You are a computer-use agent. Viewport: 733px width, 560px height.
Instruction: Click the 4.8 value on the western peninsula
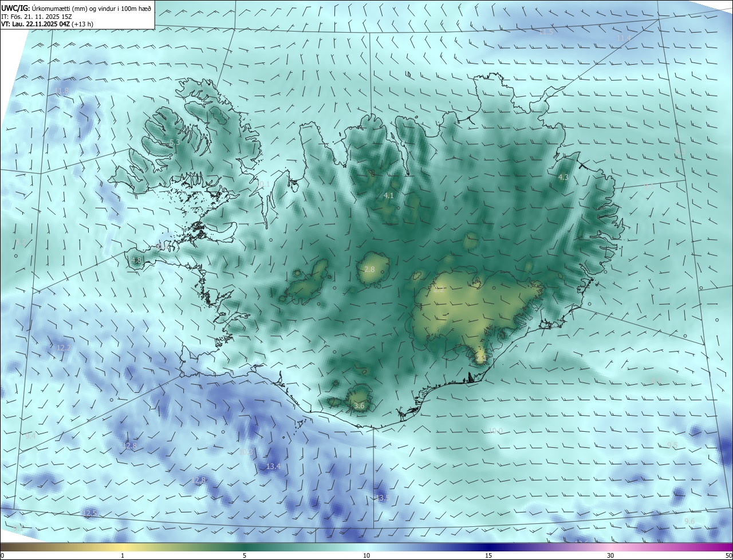[136, 261]
